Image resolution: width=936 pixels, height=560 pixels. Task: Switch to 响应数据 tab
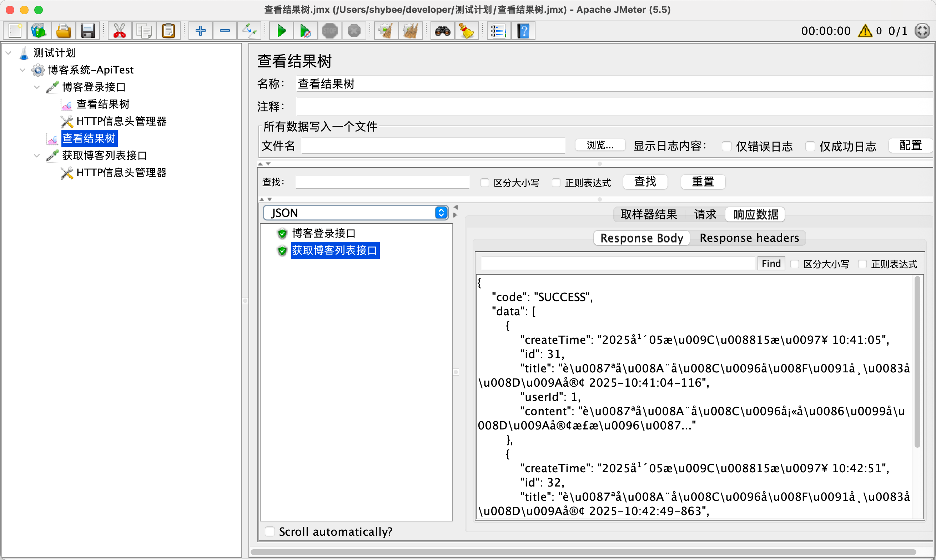pos(755,214)
